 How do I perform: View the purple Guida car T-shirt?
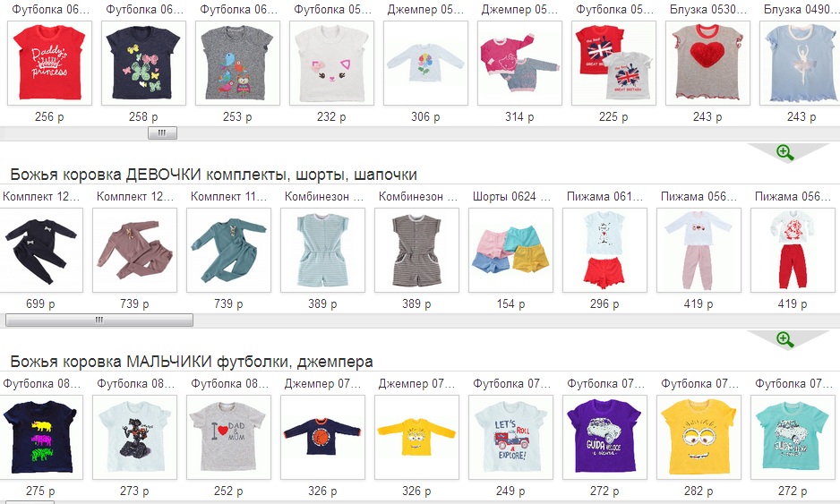tap(604, 438)
